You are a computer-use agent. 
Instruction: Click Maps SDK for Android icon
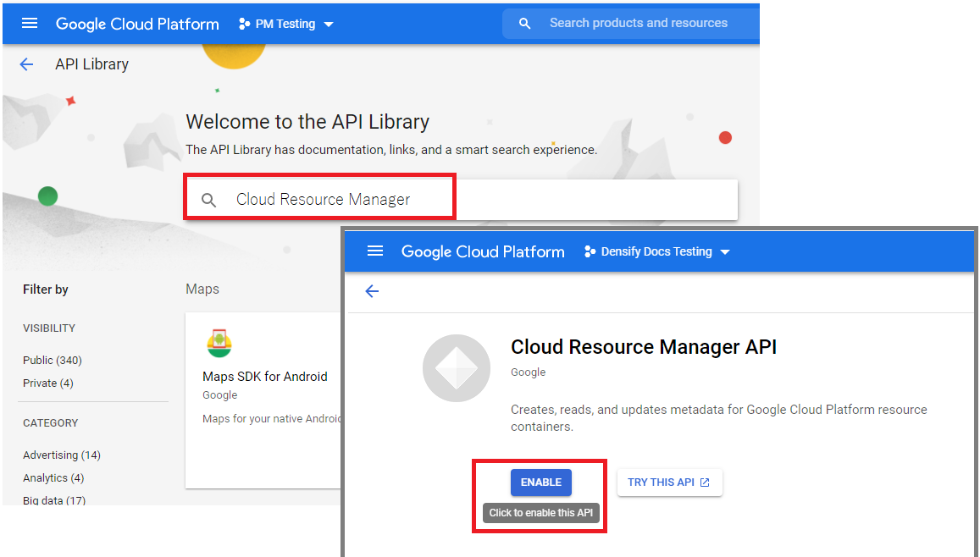coord(219,343)
